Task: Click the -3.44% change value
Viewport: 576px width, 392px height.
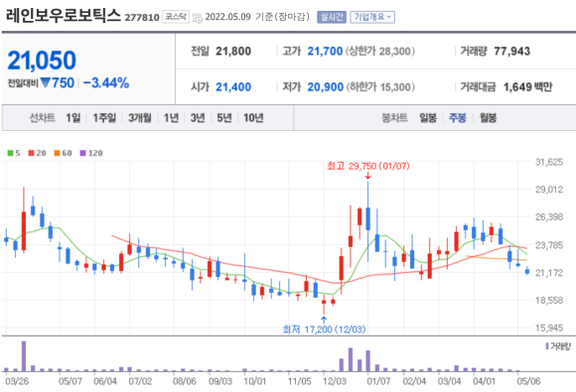Action: 106,83
